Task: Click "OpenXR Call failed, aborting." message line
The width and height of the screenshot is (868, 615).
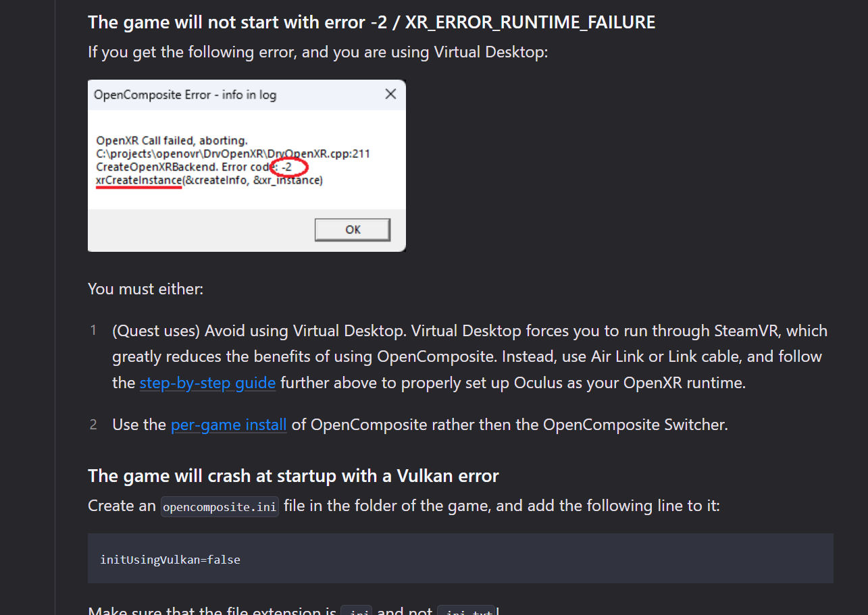Action: [172, 141]
